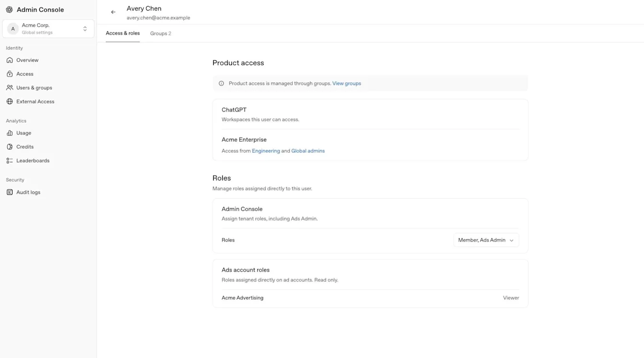Click the Usage bar chart icon
This screenshot has width=644, height=358.
[x=10, y=133]
